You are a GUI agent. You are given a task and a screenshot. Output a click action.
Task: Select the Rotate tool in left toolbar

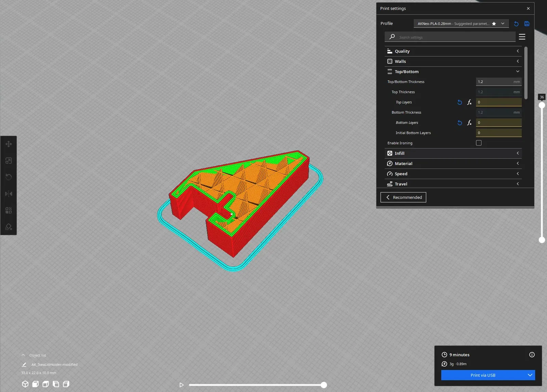[9, 177]
